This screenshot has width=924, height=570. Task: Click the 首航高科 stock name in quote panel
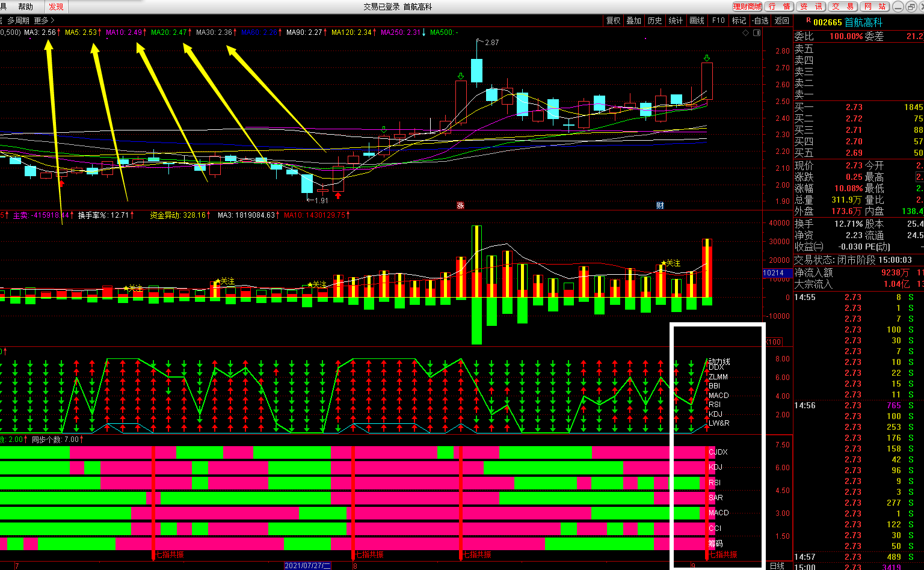tap(864, 22)
